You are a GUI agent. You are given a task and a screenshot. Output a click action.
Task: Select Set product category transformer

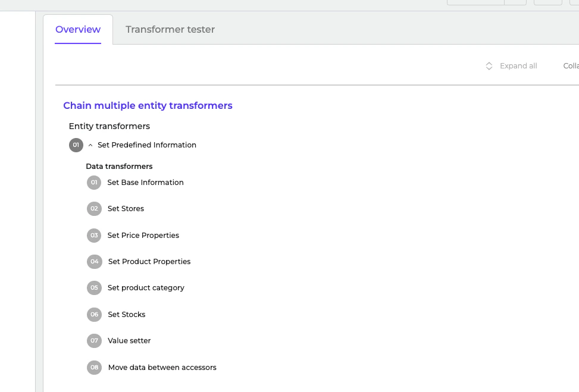(x=146, y=288)
